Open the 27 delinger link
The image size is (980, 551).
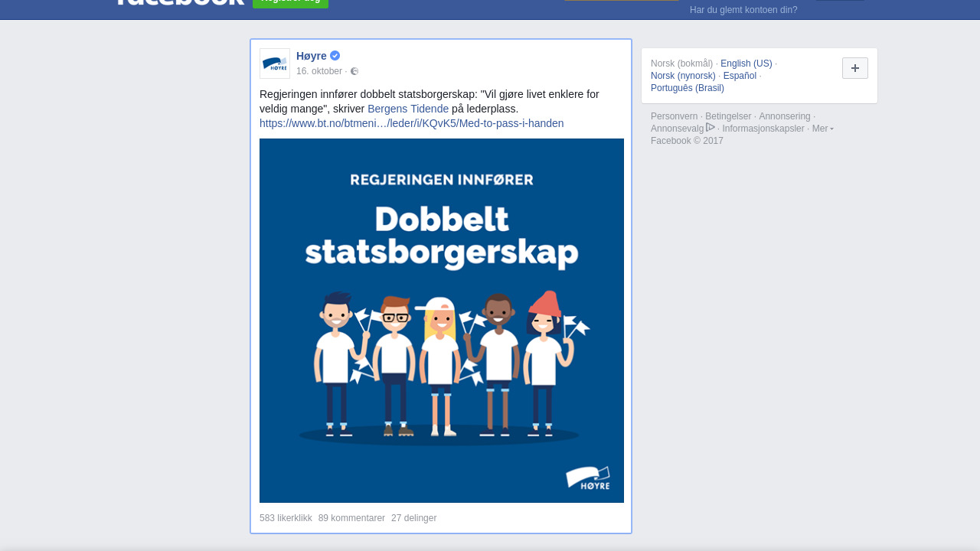pos(413,518)
